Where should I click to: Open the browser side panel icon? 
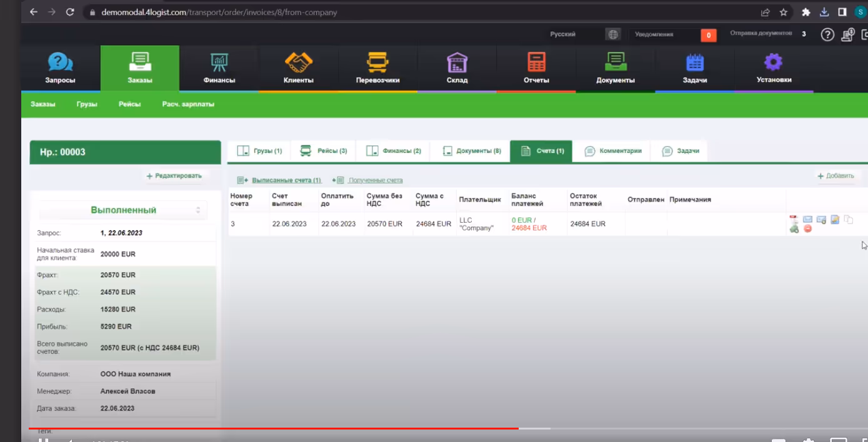[842, 12]
